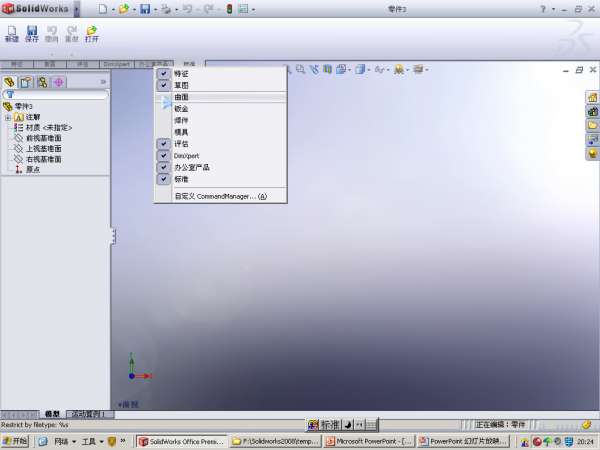This screenshot has height=450, width=600.
Task: Choose 钣金 from the context menu
Action: (181, 109)
